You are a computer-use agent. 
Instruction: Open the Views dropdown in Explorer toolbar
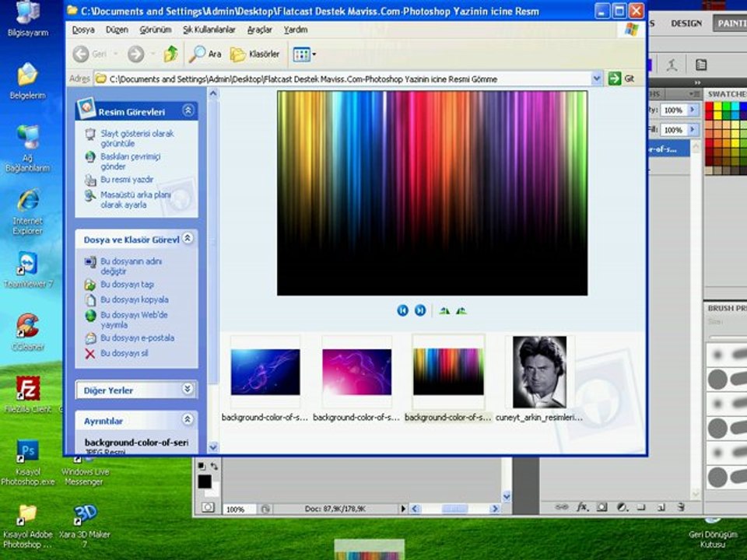coord(304,54)
